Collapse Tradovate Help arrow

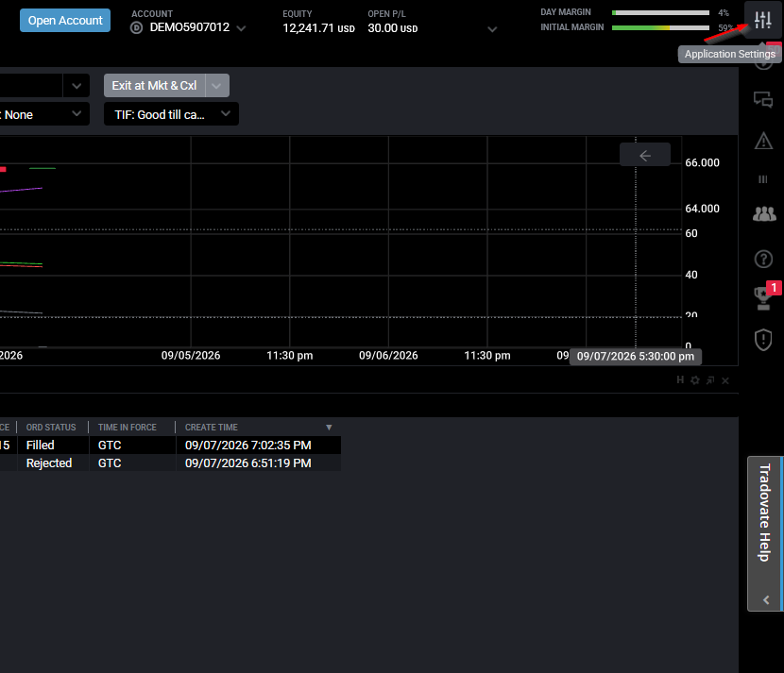pos(766,600)
